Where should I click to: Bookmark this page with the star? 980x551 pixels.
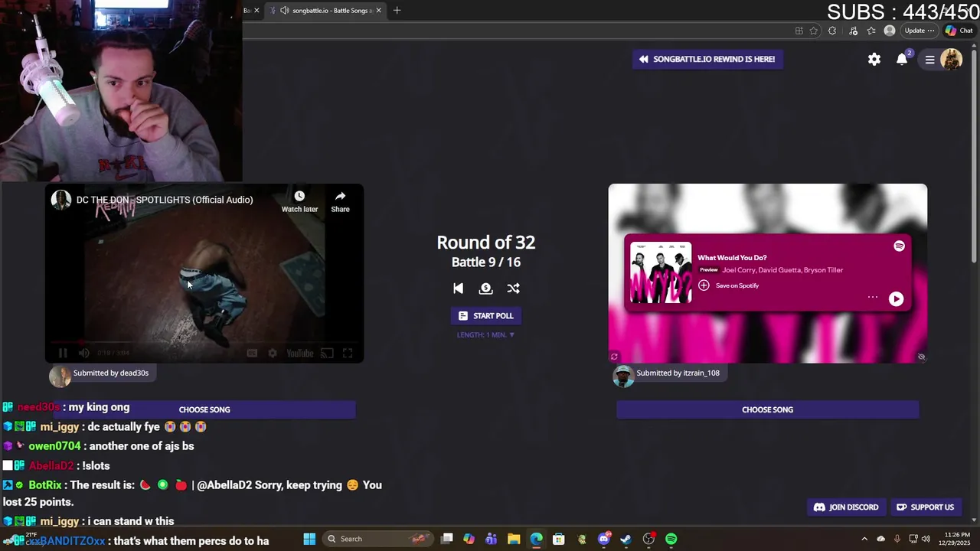(x=814, y=31)
